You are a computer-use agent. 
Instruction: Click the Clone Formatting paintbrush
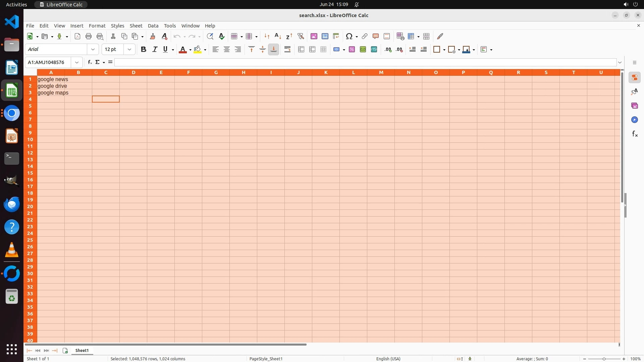153,36
